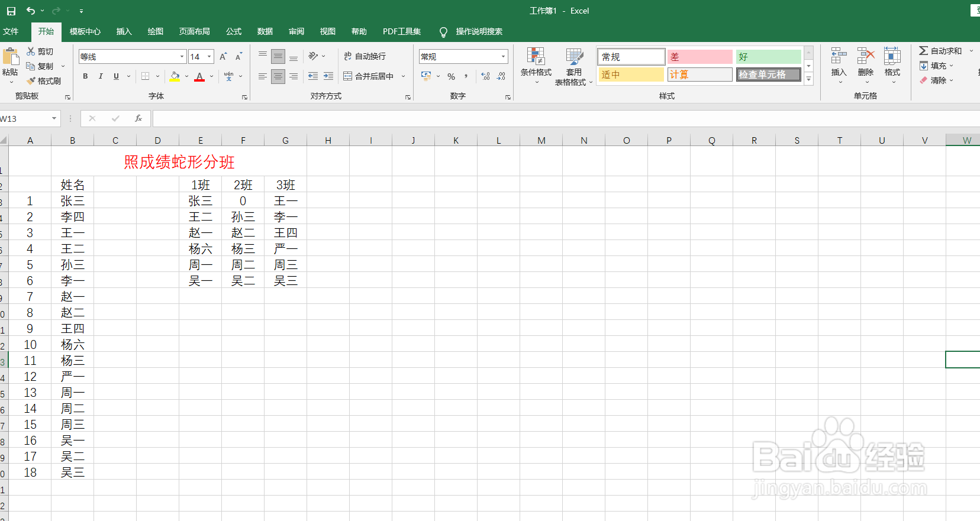Click increase indent icon
Image resolution: width=980 pixels, height=521 pixels.
[x=328, y=76]
